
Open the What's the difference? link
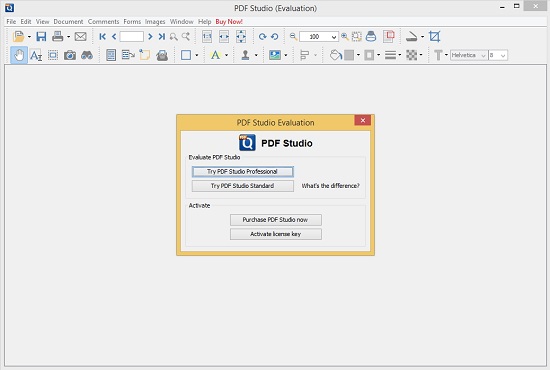pos(330,186)
